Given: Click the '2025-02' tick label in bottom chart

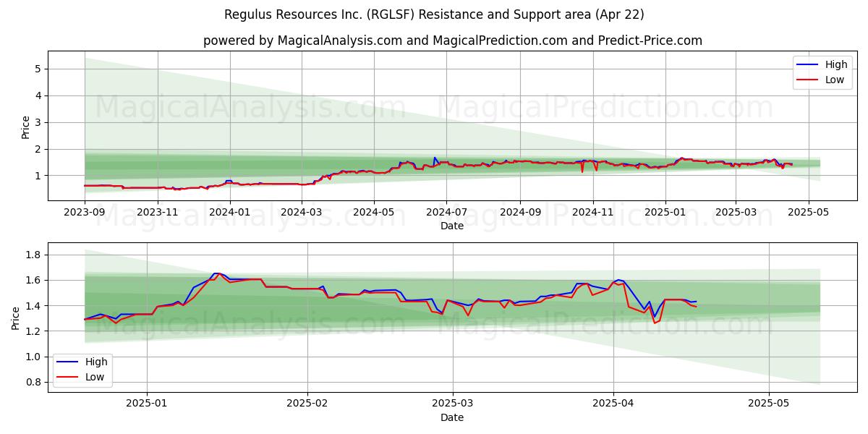Looking at the screenshot, I should coord(307,403).
